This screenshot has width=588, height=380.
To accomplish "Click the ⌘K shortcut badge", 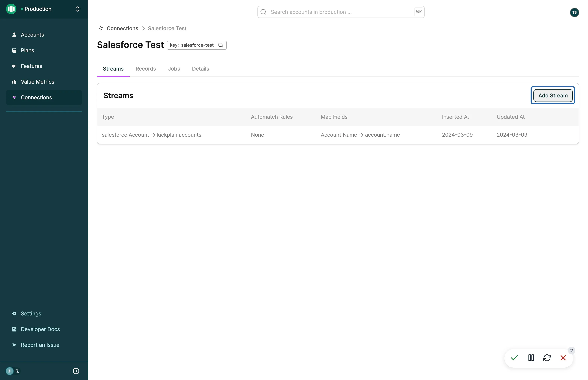I will click(x=418, y=12).
